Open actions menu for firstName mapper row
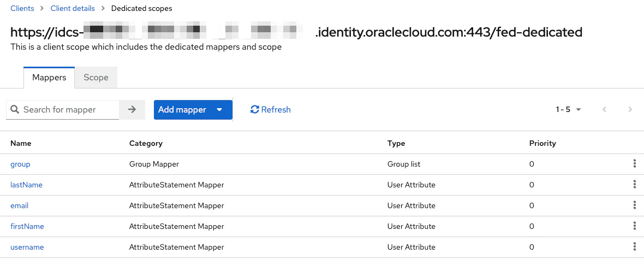Screen dimensions: 644x271 (635, 226)
